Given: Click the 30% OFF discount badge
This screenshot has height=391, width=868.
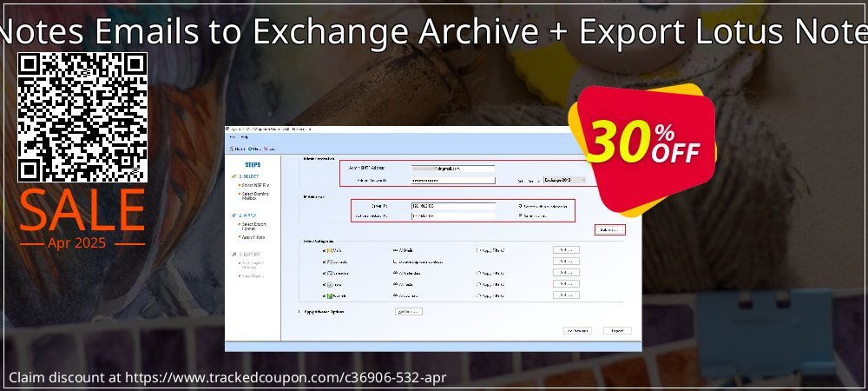Looking at the screenshot, I should click(x=642, y=149).
